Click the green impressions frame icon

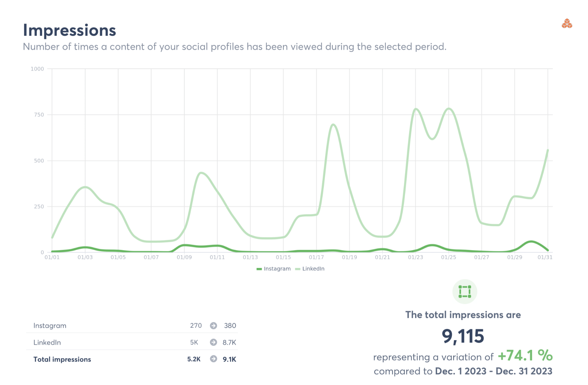(x=465, y=292)
